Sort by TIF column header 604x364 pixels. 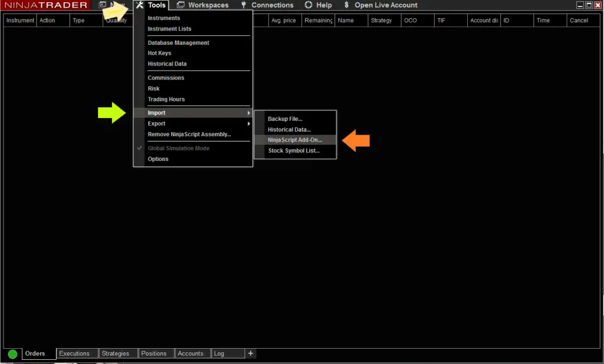pyautogui.click(x=451, y=21)
